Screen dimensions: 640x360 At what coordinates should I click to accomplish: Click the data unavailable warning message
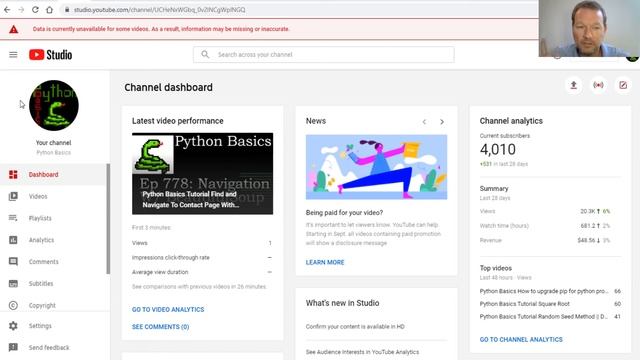tap(161, 29)
